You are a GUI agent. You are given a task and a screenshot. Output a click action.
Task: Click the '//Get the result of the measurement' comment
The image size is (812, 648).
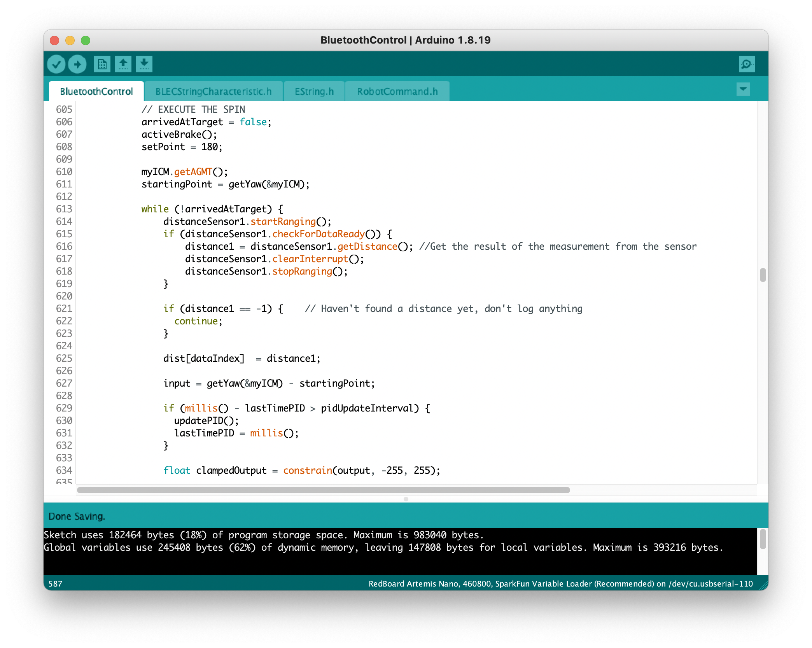pyautogui.click(x=558, y=247)
